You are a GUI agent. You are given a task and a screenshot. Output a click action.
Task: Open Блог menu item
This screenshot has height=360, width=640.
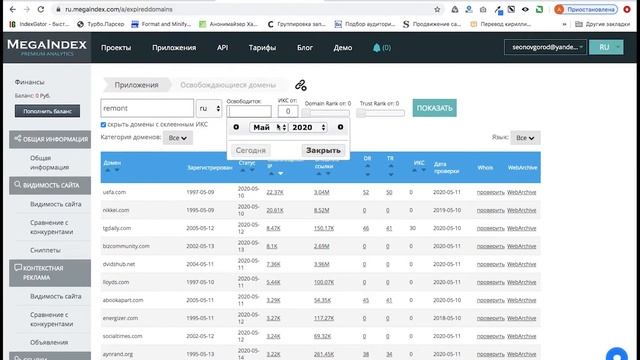pos(304,48)
